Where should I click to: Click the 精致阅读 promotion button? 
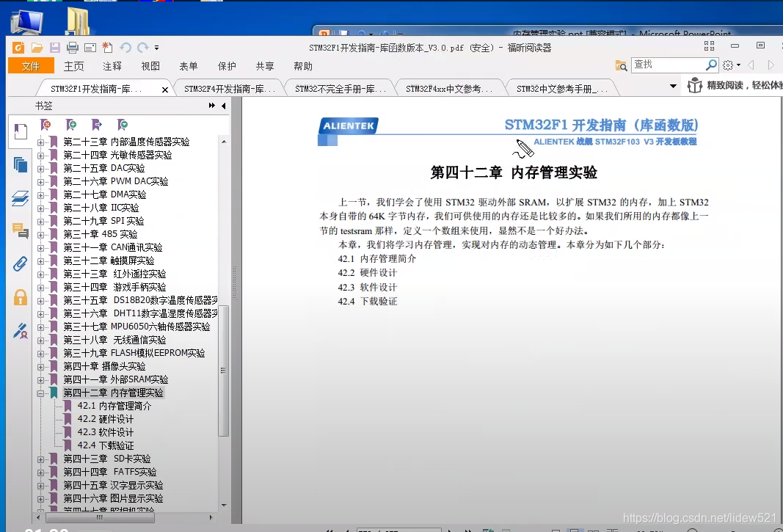click(734, 85)
